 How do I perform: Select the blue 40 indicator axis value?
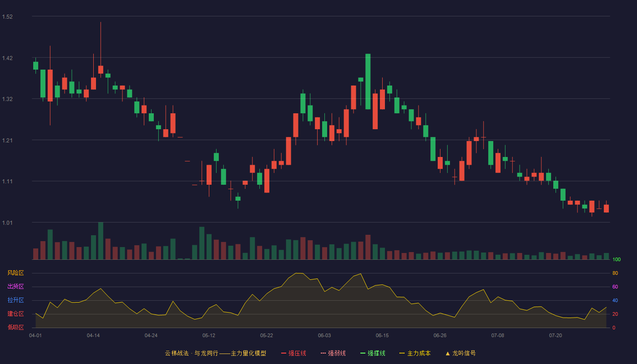[x=615, y=301]
